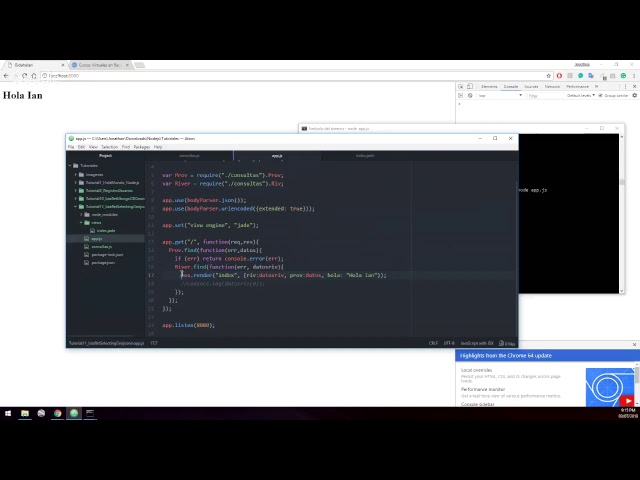The height and width of the screenshot is (480, 640).
Task: Switch to DevTools Elements tab
Action: click(x=489, y=87)
